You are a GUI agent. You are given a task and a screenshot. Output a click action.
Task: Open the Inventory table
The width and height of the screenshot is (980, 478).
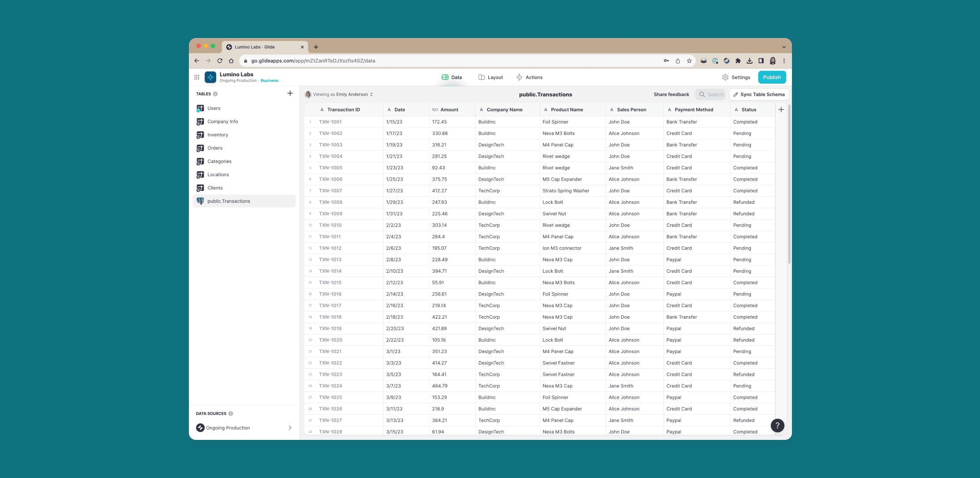[x=217, y=135]
